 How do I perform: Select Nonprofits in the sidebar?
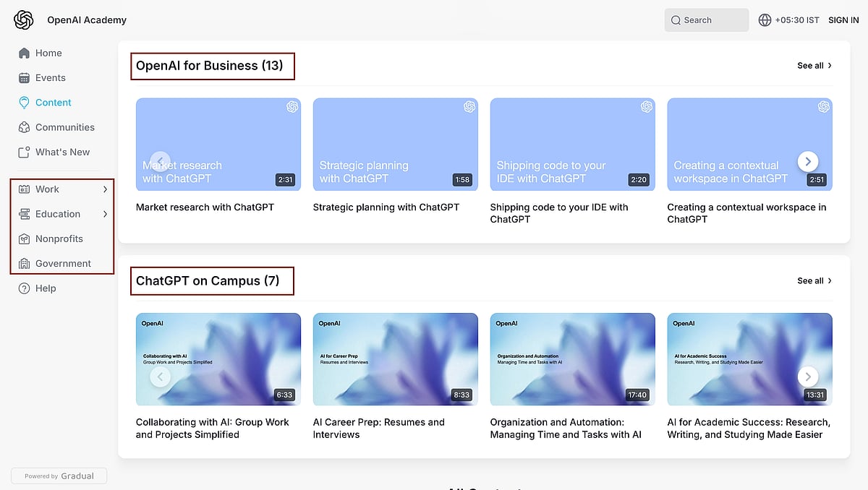(59, 238)
